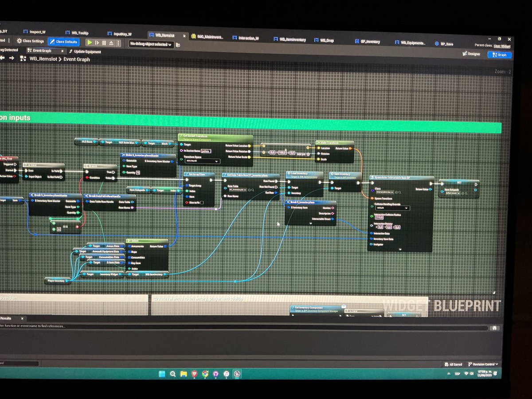
Task: Close the Event Graph tab
Action: coord(63,51)
